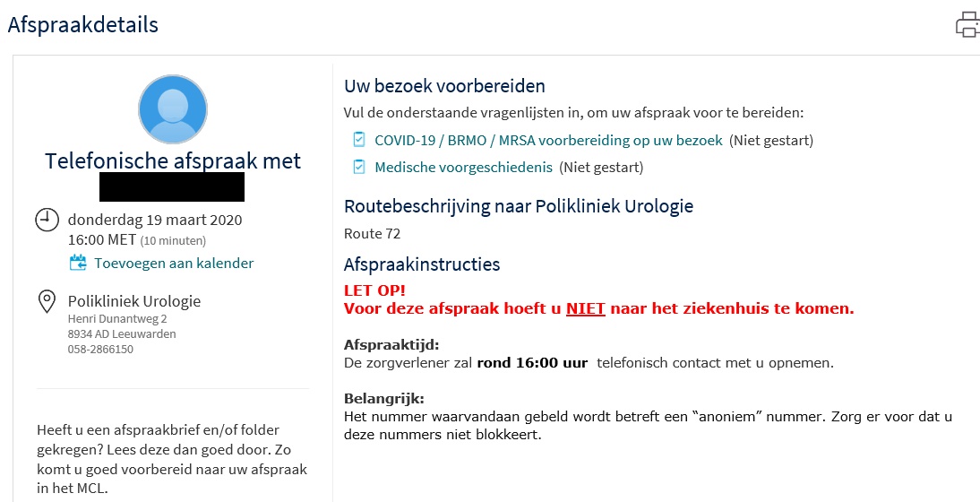Click the Polikliniek Urologie location name
This screenshot has height=502, width=980.
click(x=134, y=301)
